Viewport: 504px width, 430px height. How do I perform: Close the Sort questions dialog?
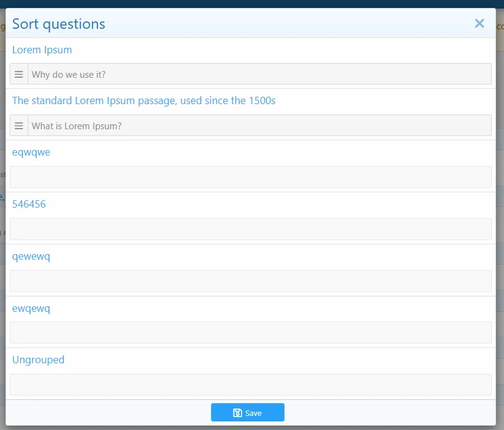479,23
